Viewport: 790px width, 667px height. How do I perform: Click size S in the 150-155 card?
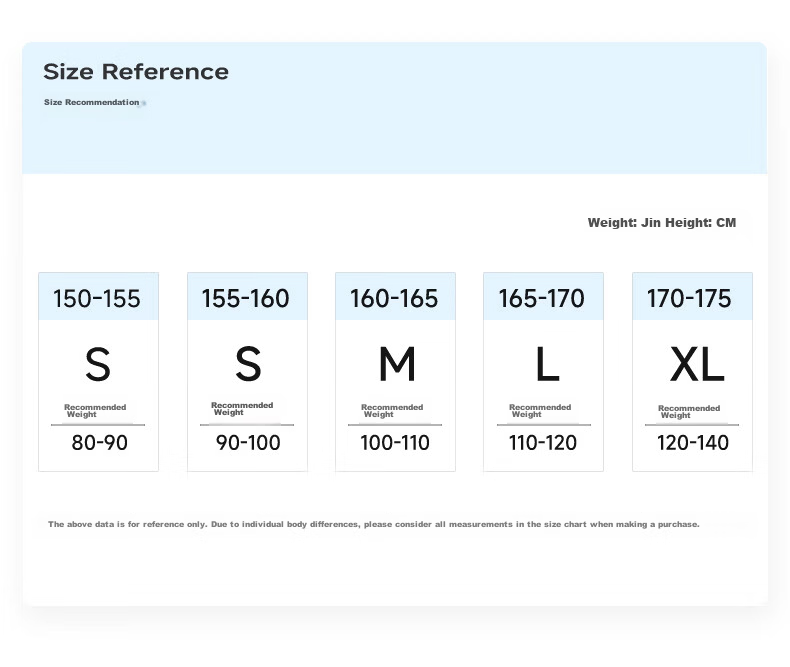click(x=98, y=364)
